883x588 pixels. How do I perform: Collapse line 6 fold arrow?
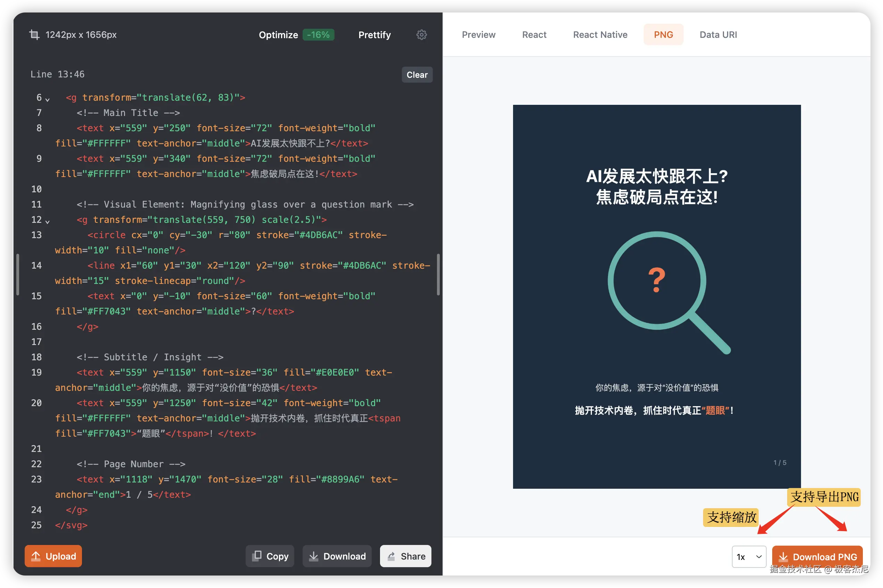48,100
